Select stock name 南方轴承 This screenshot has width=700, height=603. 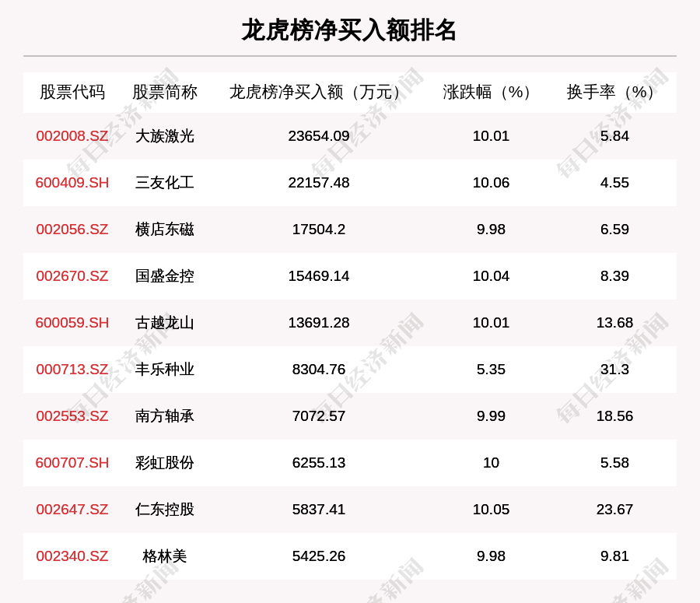(165, 415)
